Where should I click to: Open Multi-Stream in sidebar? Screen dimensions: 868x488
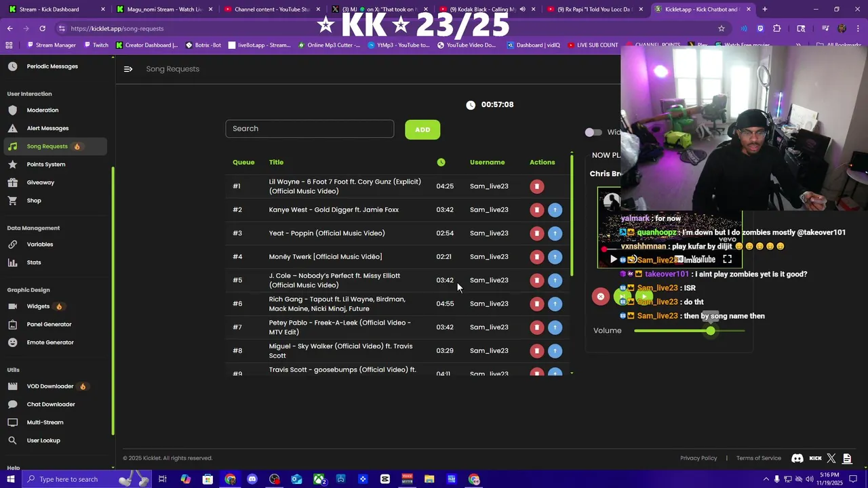click(x=45, y=422)
